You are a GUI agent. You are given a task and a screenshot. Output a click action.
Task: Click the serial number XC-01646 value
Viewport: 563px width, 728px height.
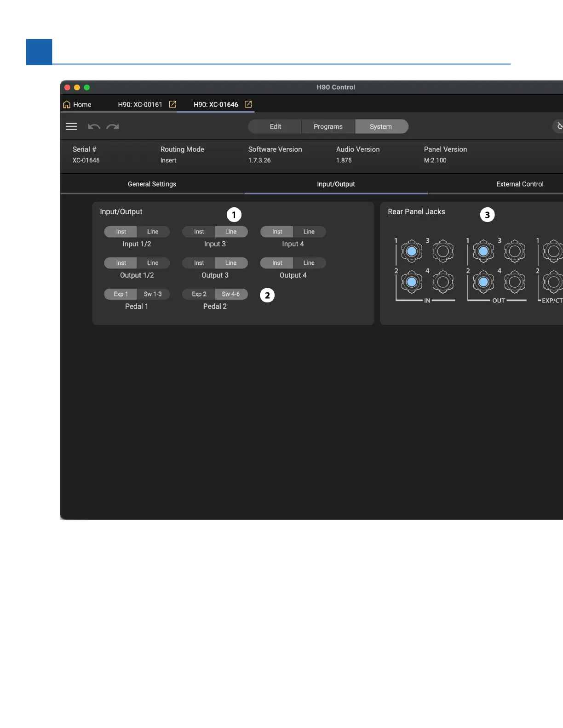tap(86, 160)
